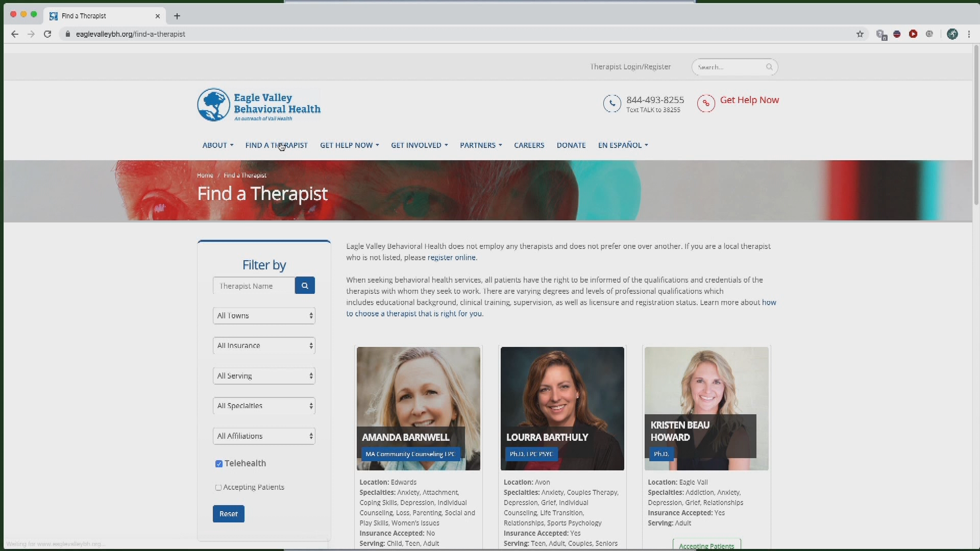980x551 pixels.
Task: Go back with browser back arrow
Action: (15, 34)
